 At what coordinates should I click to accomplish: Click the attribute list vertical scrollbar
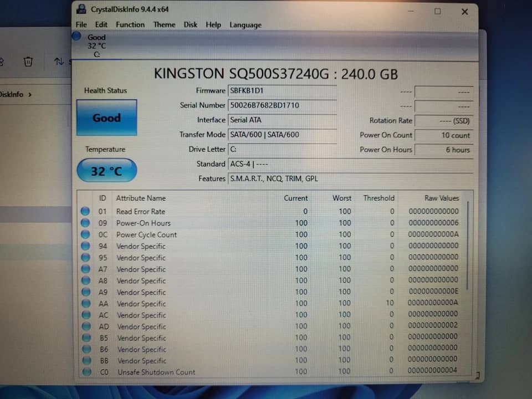tap(468, 246)
